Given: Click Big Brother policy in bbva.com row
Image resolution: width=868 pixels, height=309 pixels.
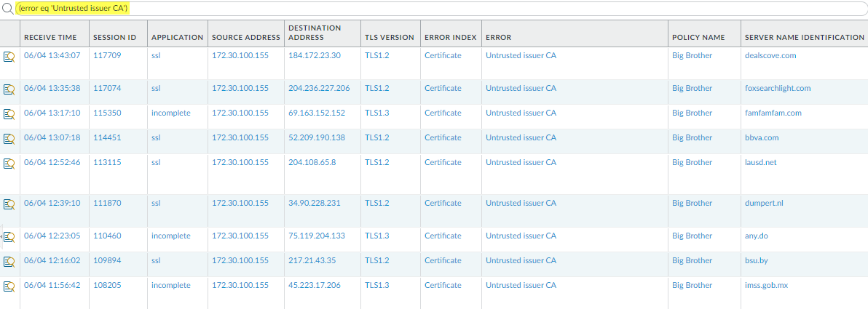Looking at the screenshot, I should 692,137.
